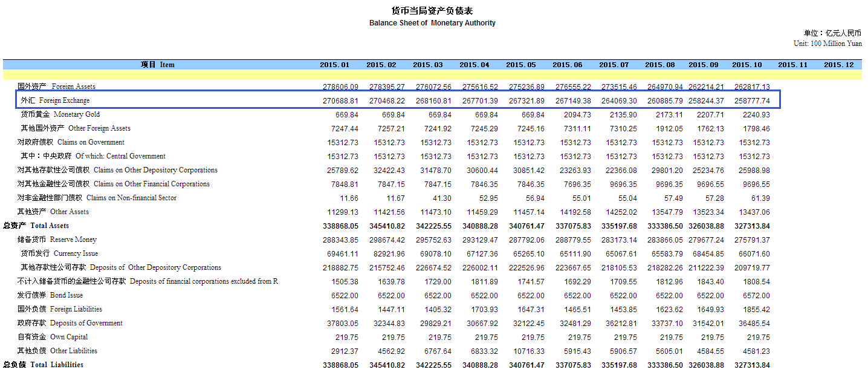Select the 2015.10 column header
Viewport: 868px width, 372px height.
point(747,65)
